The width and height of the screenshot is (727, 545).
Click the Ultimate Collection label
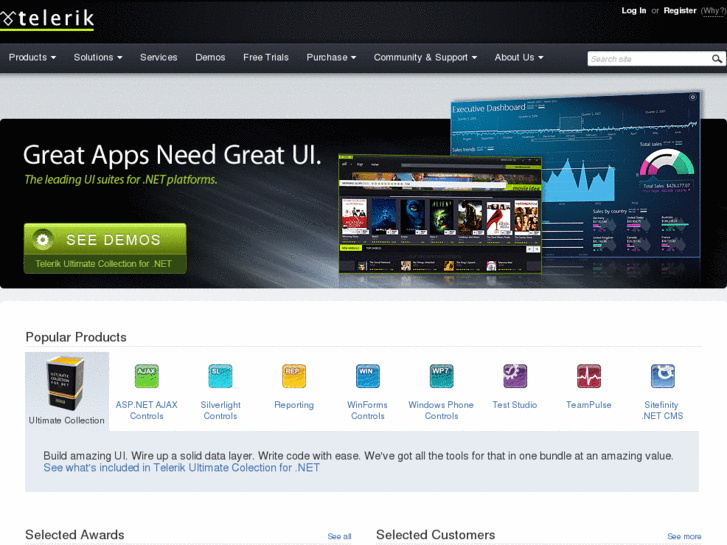66,420
